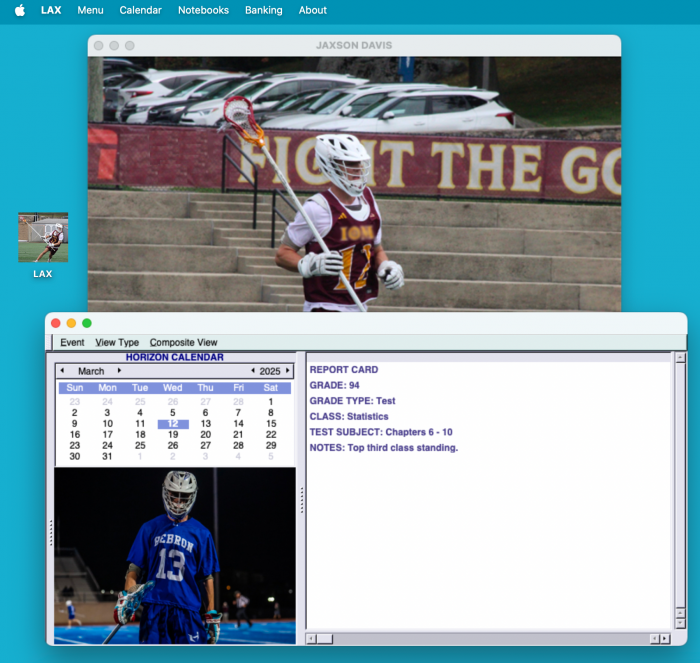Click the splitter handle between panes
Image resolution: width=700 pixels, height=663 pixels.
[x=300, y=500]
